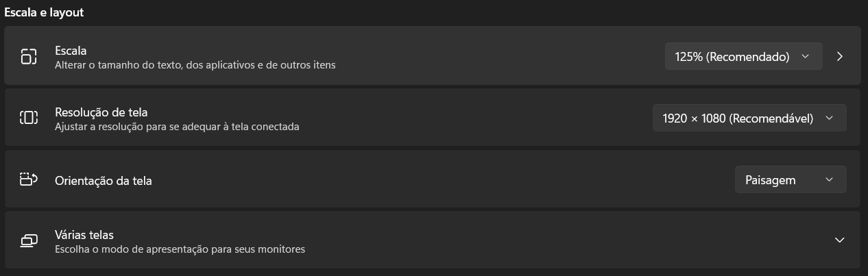Image resolution: width=868 pixels, height=276 pixels.
Task: Click the down arrow in the scale dropdown
Action: (x=806, y=57)
